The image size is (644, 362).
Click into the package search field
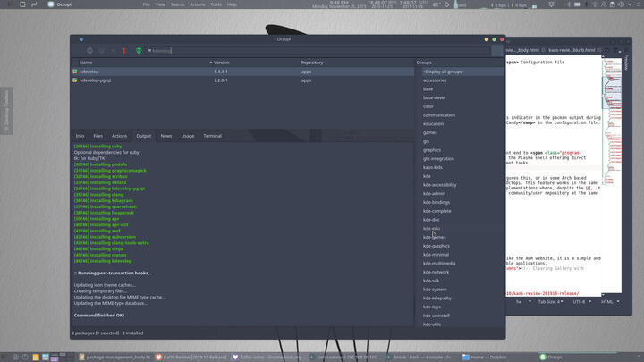[x=320, y=50]
